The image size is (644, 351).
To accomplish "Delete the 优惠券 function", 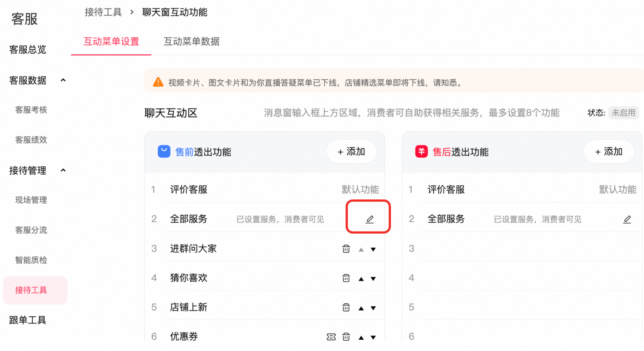I will 346,337.
